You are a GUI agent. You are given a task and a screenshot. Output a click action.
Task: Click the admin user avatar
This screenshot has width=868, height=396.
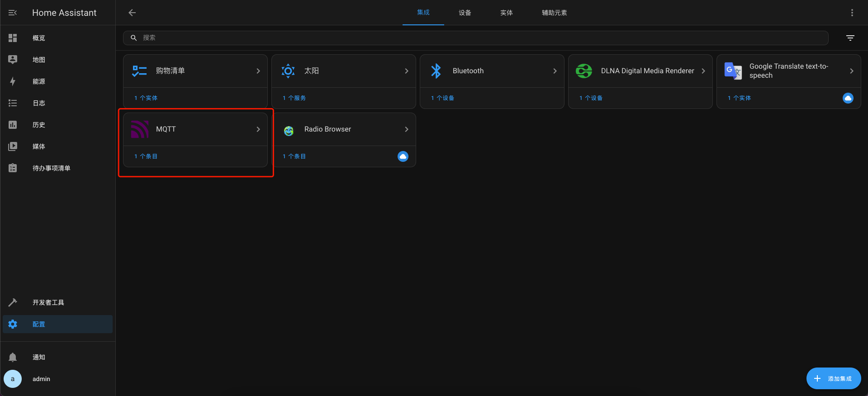[13, 379]
